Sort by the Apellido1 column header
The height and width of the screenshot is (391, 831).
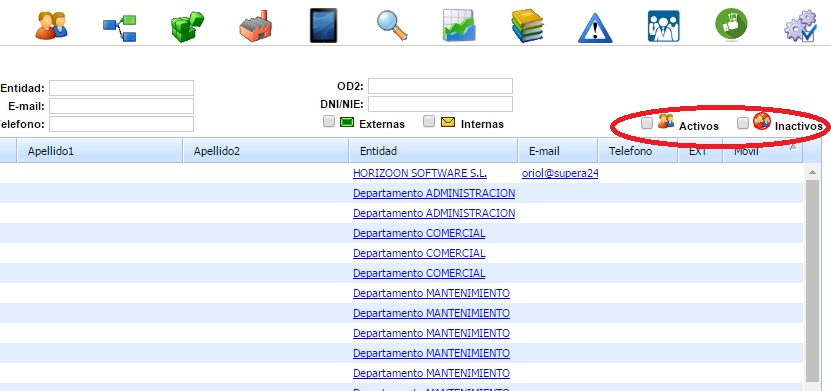[100, 151]
